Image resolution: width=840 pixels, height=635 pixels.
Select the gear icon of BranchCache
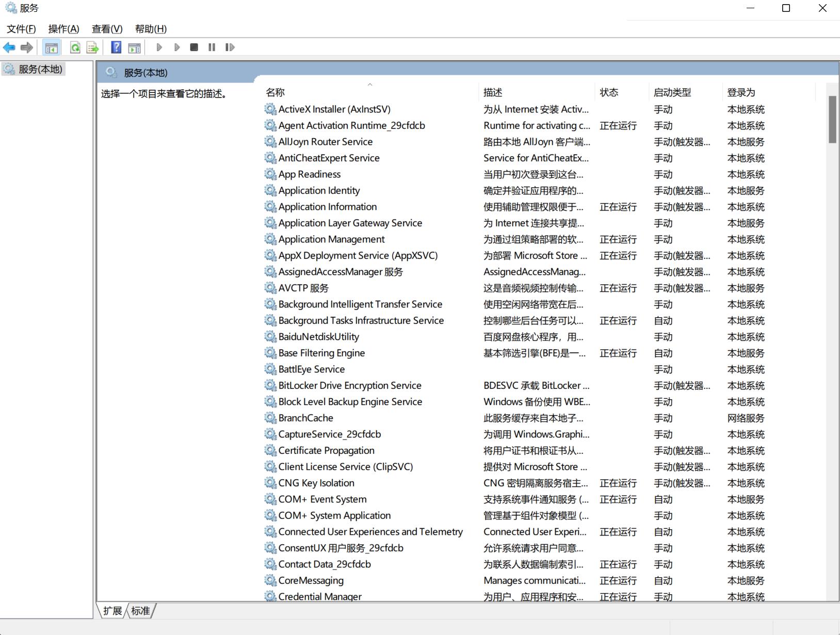pyautogui.click(x=270, y=418)
